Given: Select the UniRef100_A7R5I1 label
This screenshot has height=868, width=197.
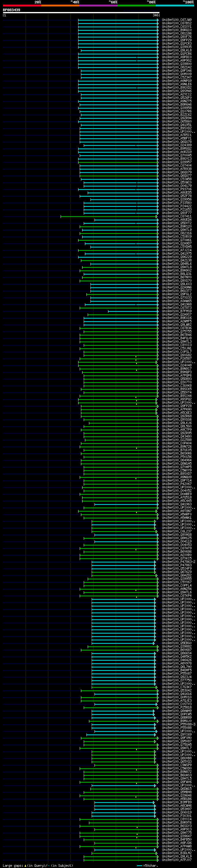Looking at the screenshot, I should [x=177, y=135].
